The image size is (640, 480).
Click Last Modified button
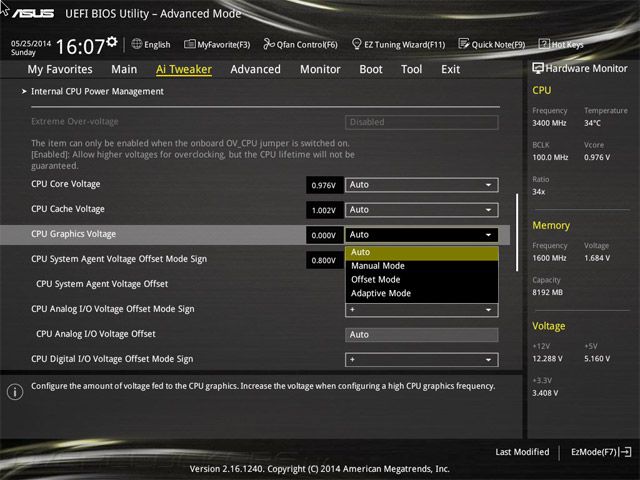click(x=522, y=452)
